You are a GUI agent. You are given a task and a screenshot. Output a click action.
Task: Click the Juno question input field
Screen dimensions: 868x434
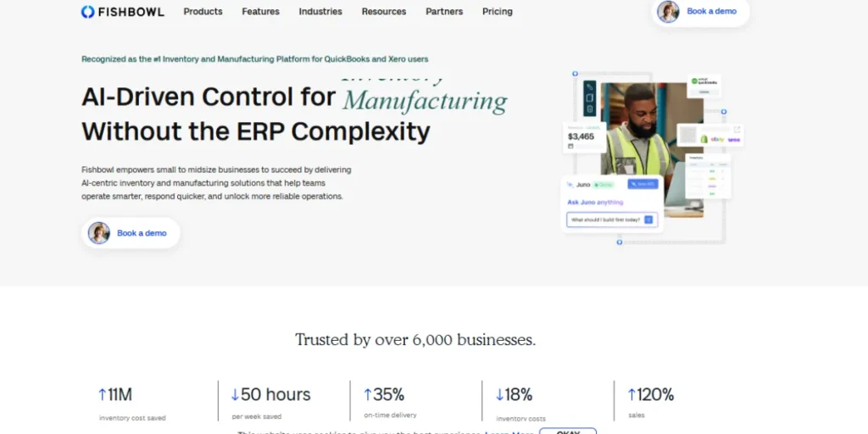pyautogui.click(x=605, y=220)
